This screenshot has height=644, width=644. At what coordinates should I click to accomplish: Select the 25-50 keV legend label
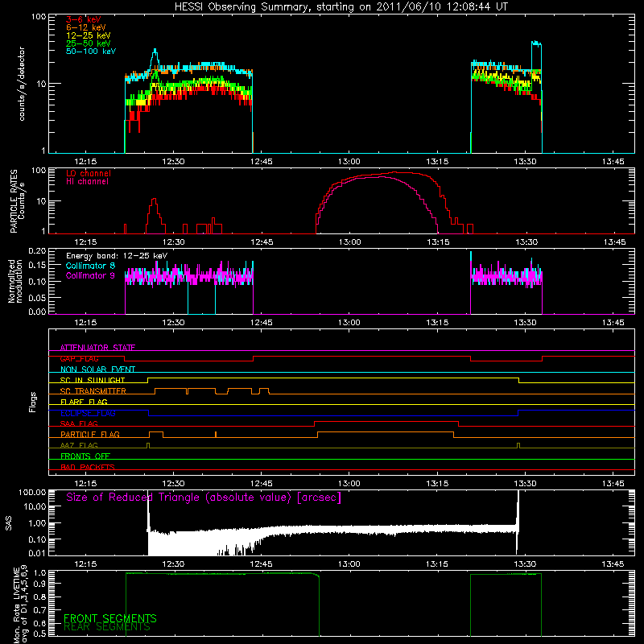88,43
